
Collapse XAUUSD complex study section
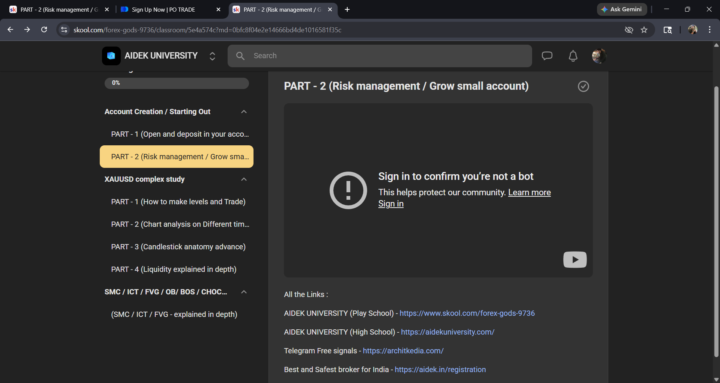coord(244,179)
